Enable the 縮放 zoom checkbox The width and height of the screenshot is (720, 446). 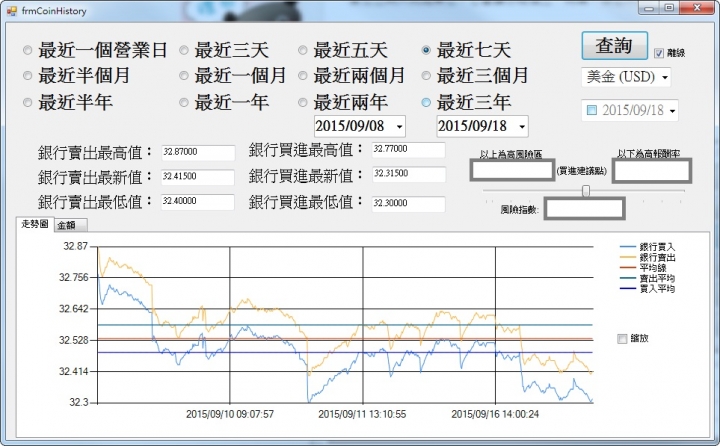click(623, 338)
